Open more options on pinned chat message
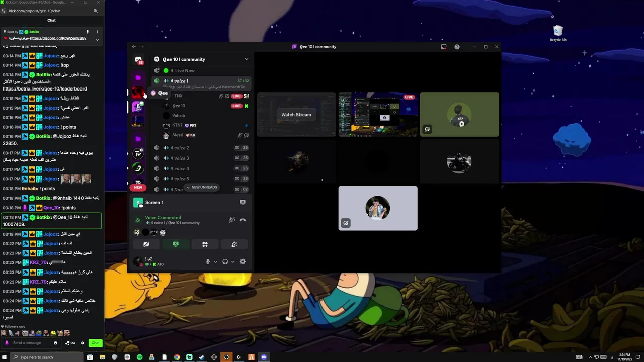 click(97, 32)
